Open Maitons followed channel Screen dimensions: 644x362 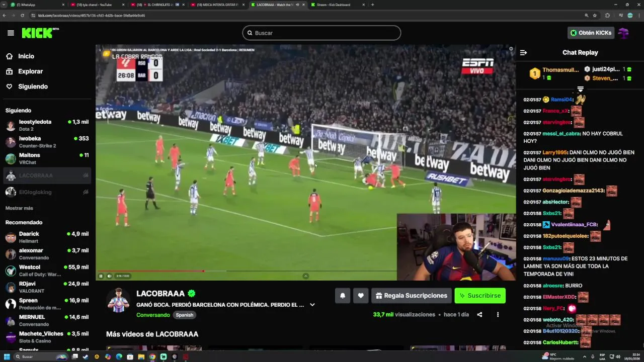click(47, 158)
